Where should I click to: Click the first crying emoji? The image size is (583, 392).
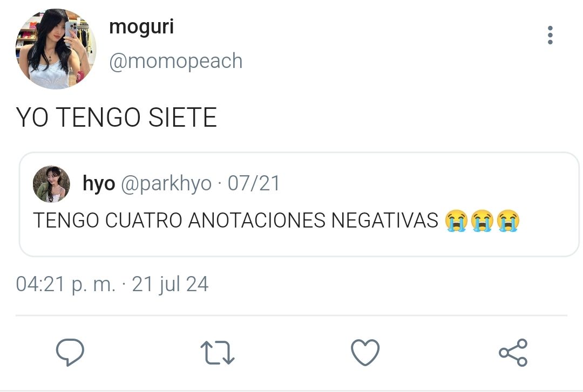point(456,221)
